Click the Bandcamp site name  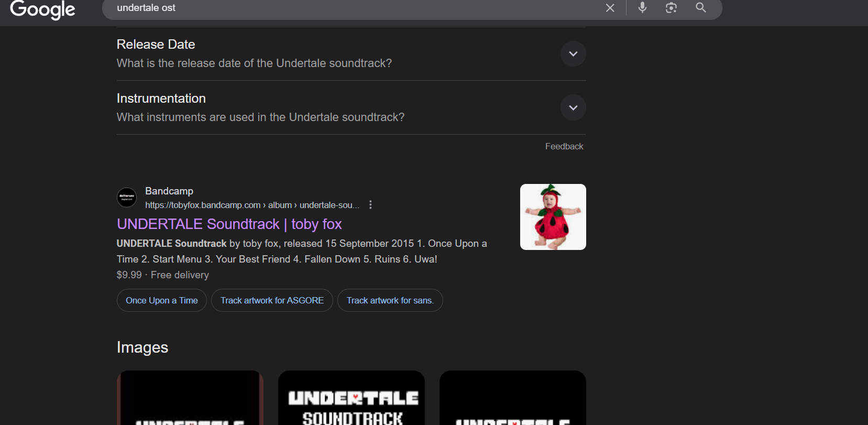(169, 191)
